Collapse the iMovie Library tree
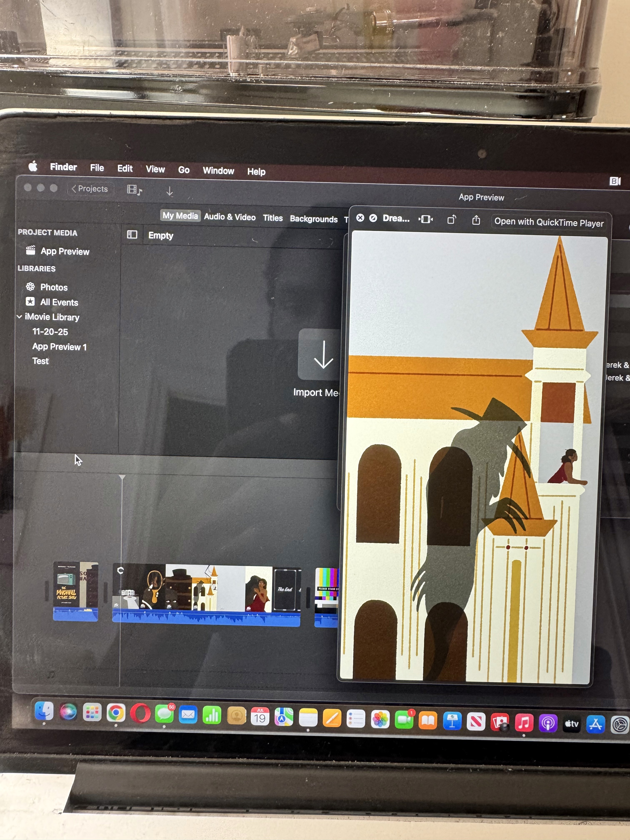This screenshot has width=630, height=840. pyautogui.click(x=19, y=316)
